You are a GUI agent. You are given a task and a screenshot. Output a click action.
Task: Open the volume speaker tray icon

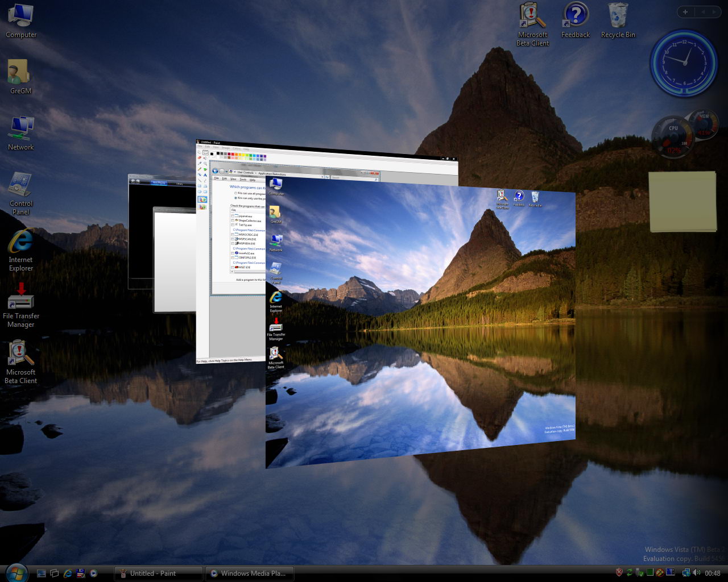coord(697,573)
